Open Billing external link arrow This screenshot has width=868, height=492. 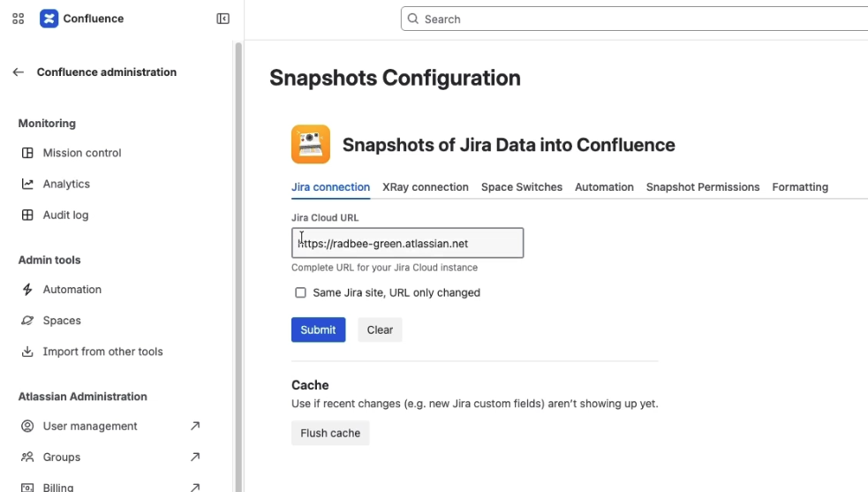point(195,488)
